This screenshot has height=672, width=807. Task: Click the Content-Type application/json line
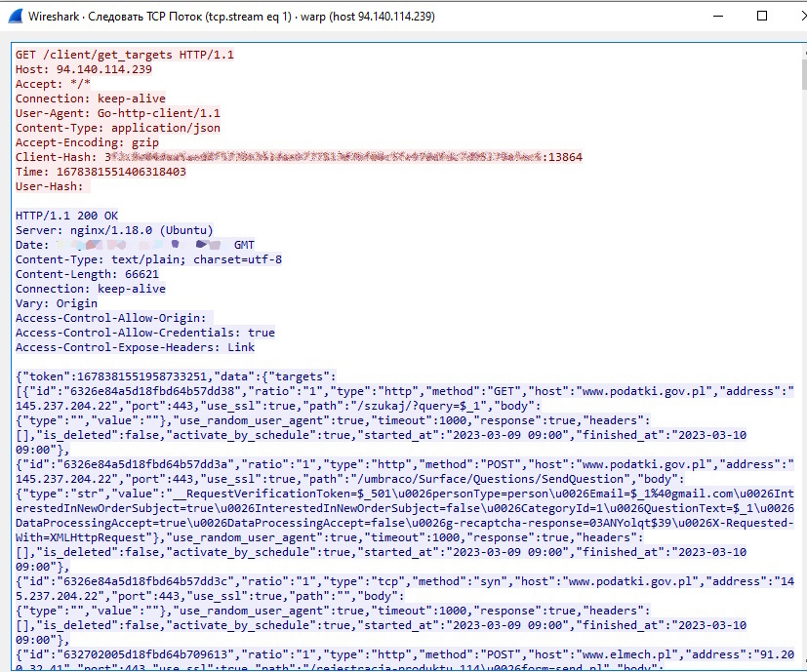point(118,128)
